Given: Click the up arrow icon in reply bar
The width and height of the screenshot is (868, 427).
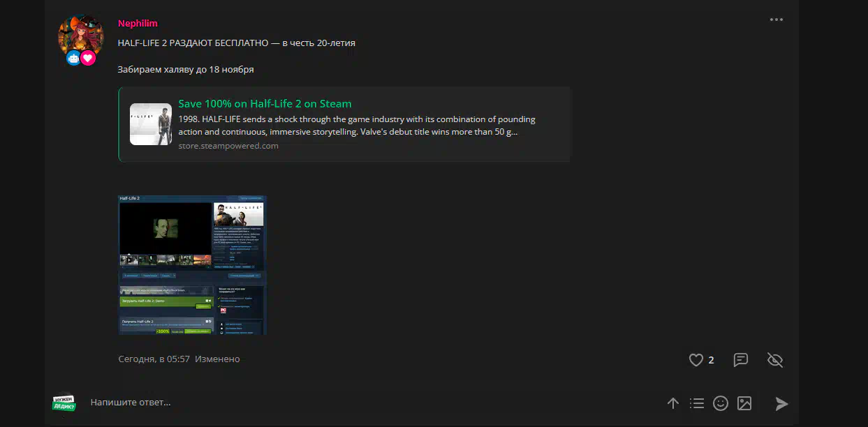Looking at the screenshot, I should click(x=673, y=403).
